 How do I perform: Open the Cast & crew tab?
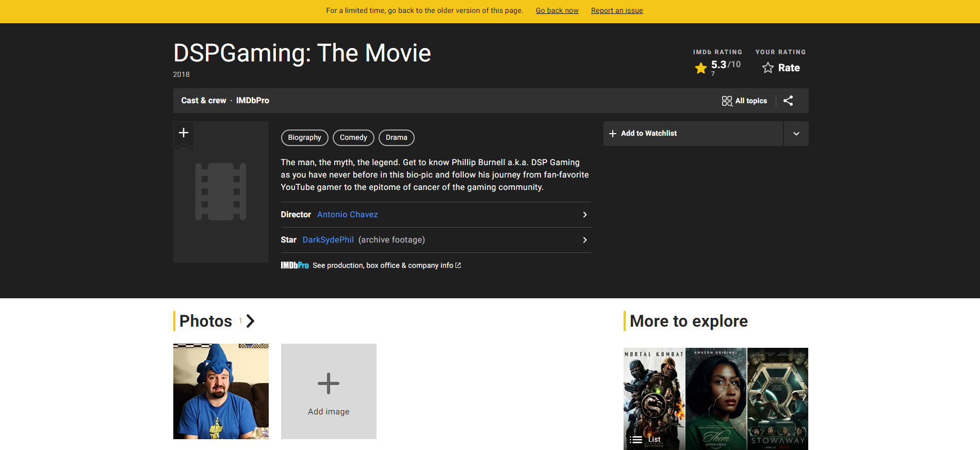204,101
